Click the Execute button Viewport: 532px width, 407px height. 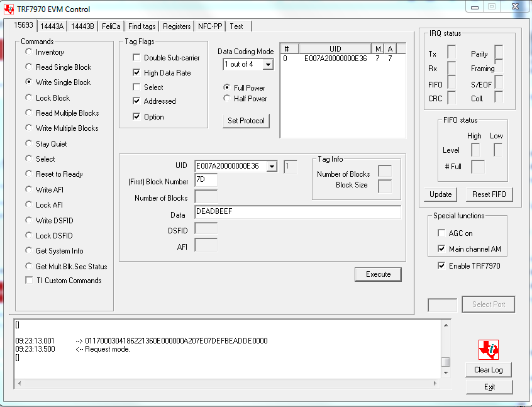[x=378, y=274]
